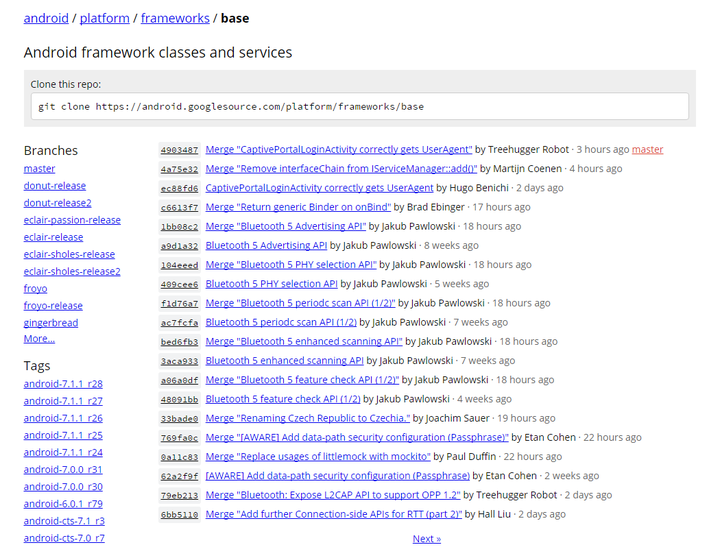720x558 pixels.
Task: Open commit hash 409cee6
Action: coord(180,284)
